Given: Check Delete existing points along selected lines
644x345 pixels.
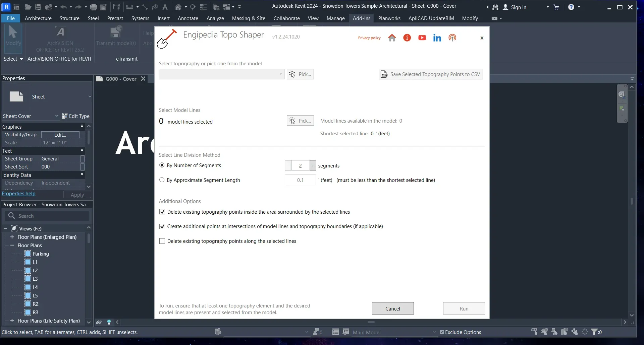Looking at the screenshot, I should [x=162, y=241].
